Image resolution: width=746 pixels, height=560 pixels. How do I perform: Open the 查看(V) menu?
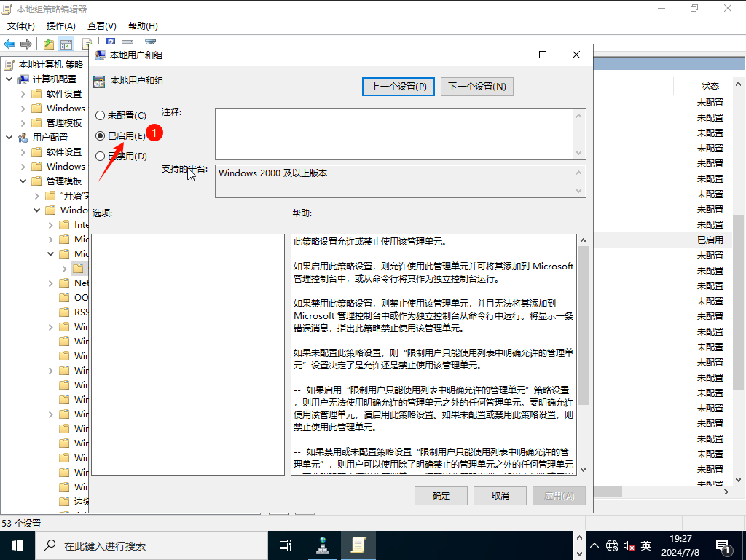(x=102, y=26)
